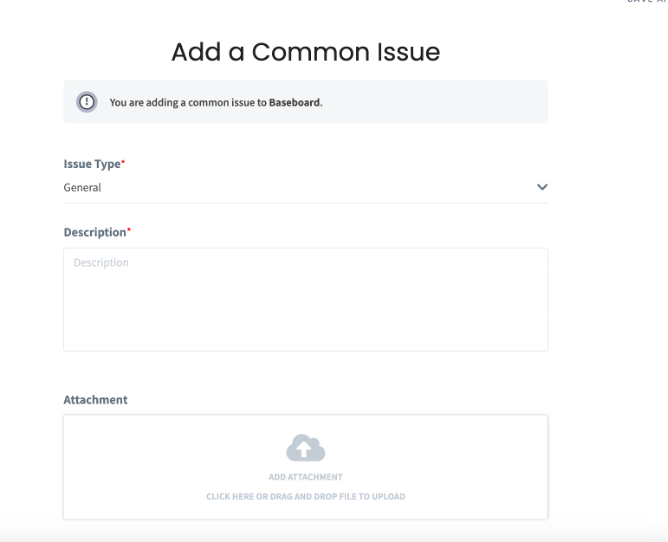Click the 'Attachment' section label
Viewport: 668px width, 542px height.
click(x=95, y=400)
